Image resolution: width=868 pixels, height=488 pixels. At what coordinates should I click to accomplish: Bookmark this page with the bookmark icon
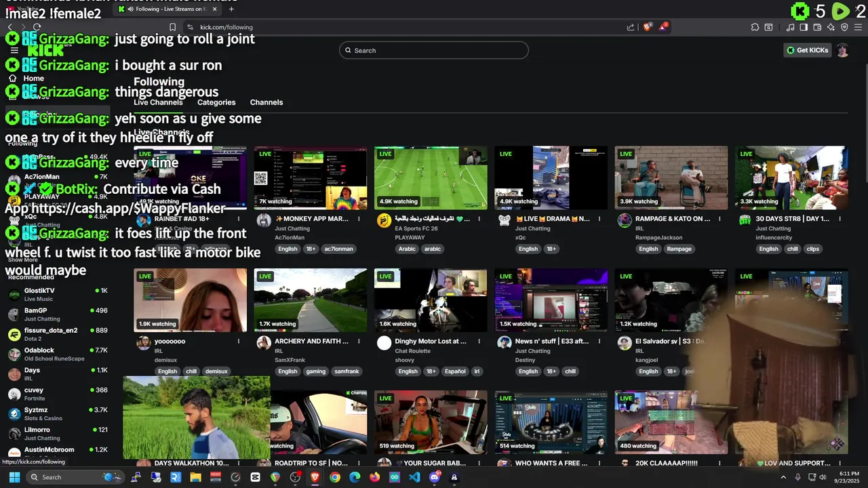coord(173,27)
